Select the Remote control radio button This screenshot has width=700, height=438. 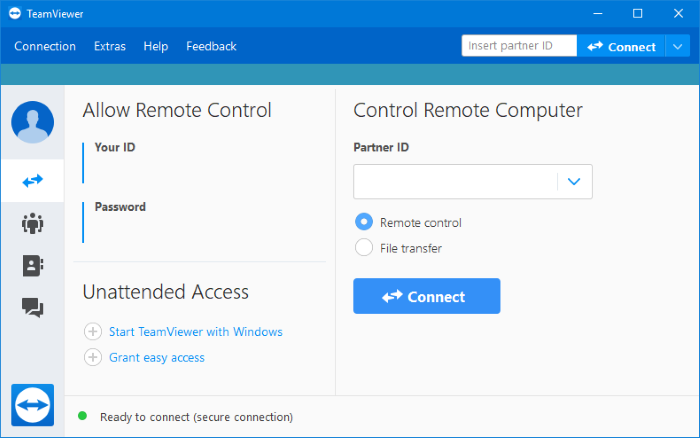tap(364, 222)
